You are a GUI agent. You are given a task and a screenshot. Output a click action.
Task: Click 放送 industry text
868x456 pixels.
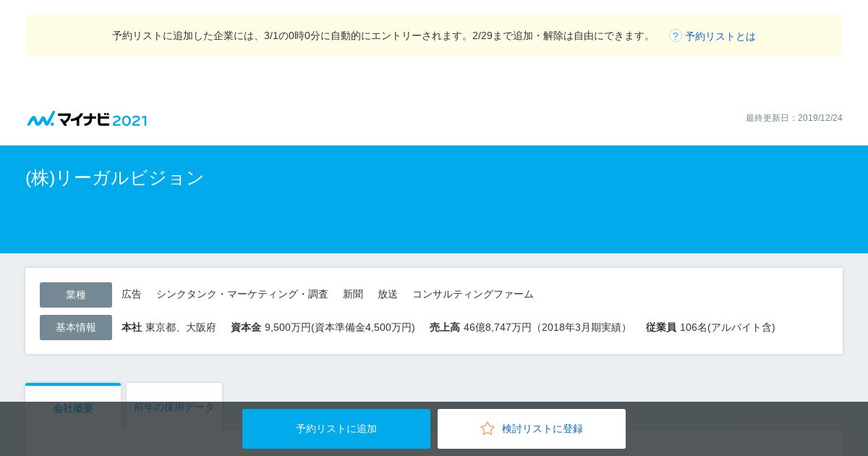pyautogui.click(x=388, y=294)
